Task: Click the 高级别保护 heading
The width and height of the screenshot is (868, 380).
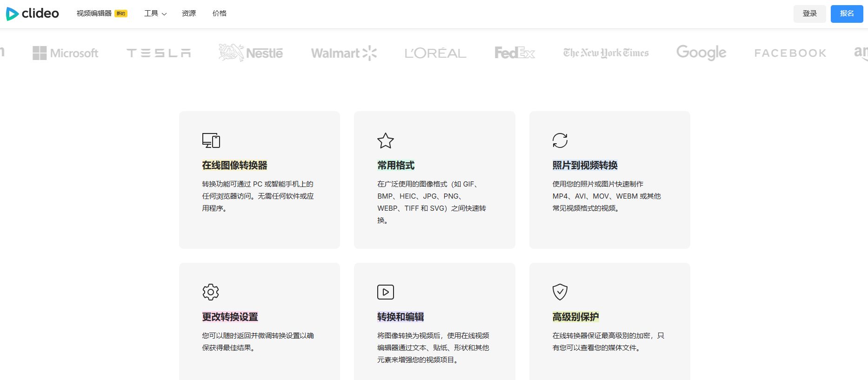Action: tap(576, 317)
